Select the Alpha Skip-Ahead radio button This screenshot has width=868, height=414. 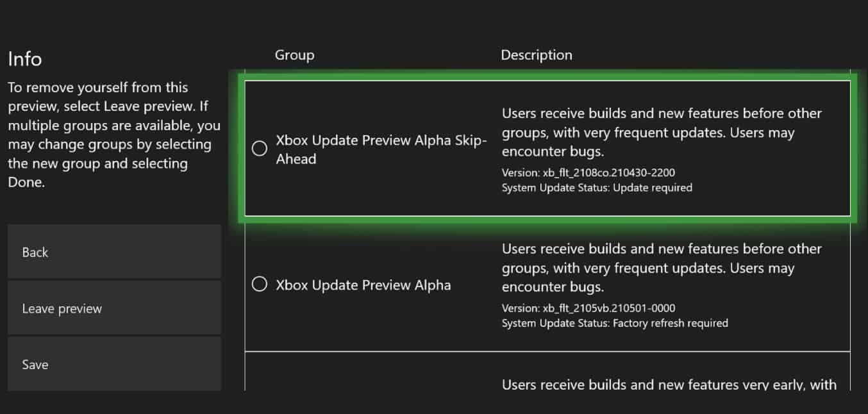click(260, 149)
